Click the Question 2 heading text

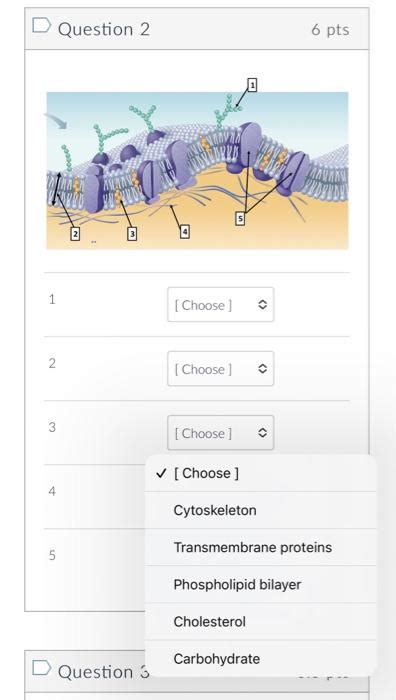104,29
